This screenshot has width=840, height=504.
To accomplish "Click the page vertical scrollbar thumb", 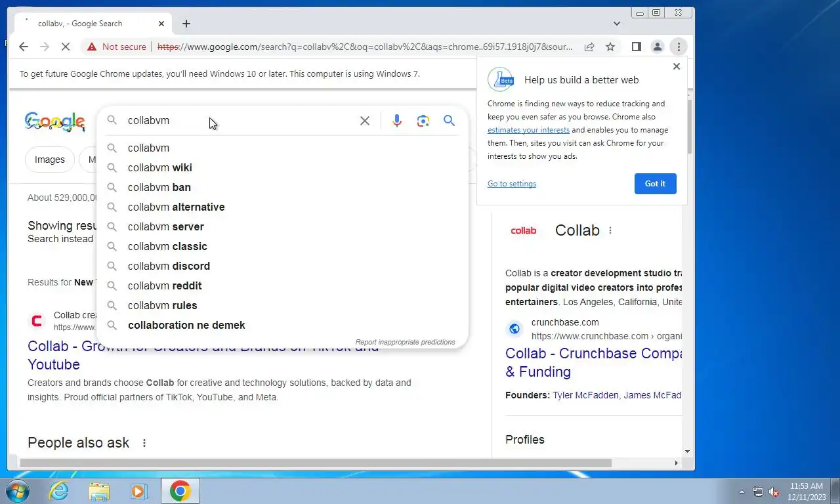I will coord(688,127).
